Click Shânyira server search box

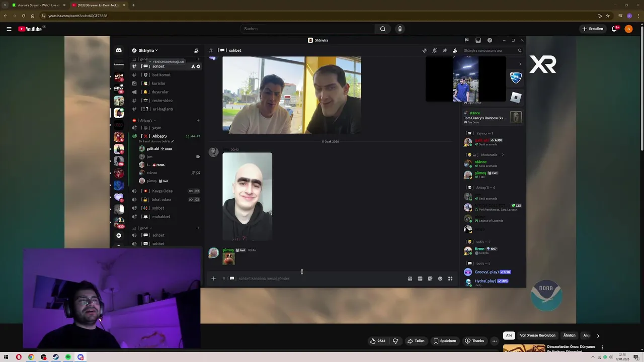tap(492, 50)
